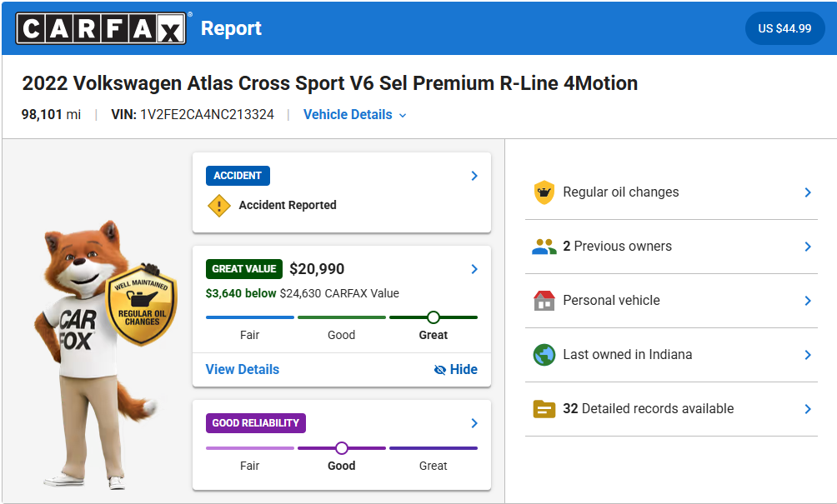837x504 pixels.
Task: Click the yellow accident warning diamond icon
Action: click(218, 206)
